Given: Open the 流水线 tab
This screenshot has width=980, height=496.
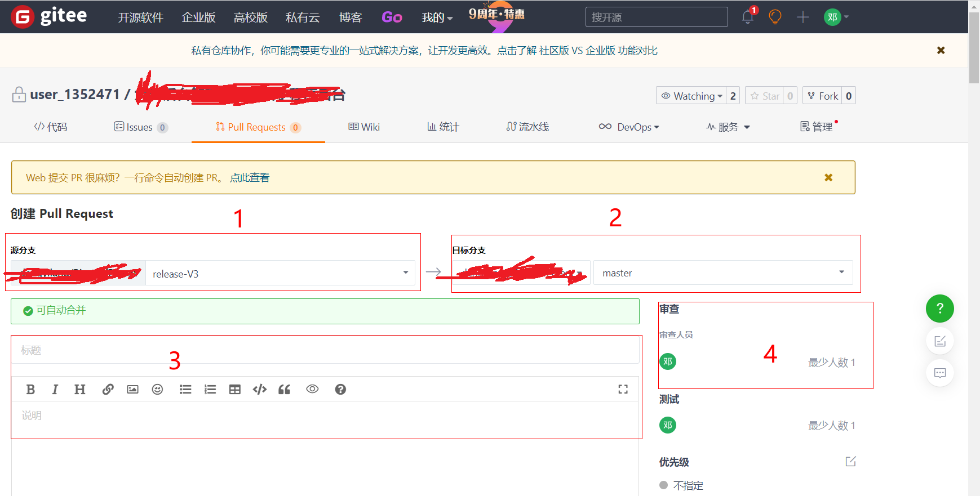Looking at the screenshot, I should tap(527, 127).
